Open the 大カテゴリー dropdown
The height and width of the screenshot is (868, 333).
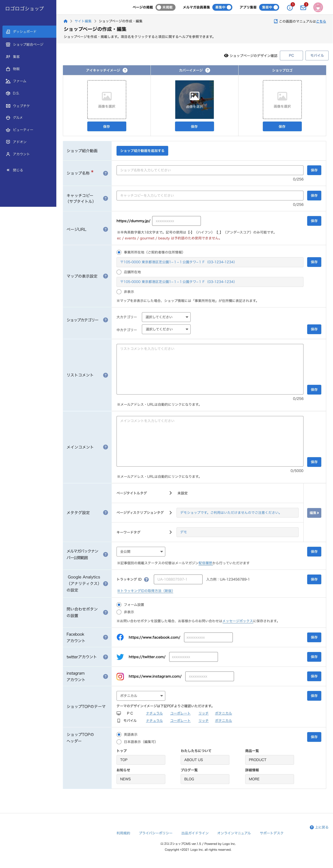click(166, 317)
